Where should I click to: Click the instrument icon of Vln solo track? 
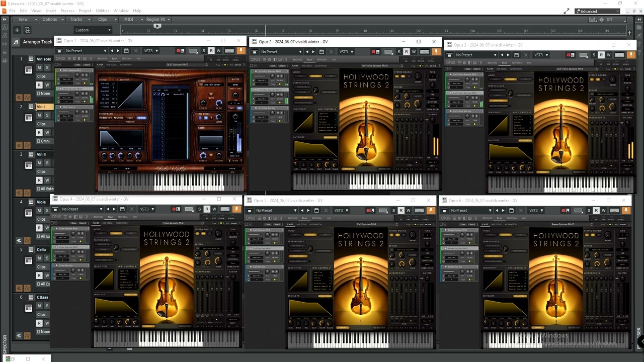[31, 59]
